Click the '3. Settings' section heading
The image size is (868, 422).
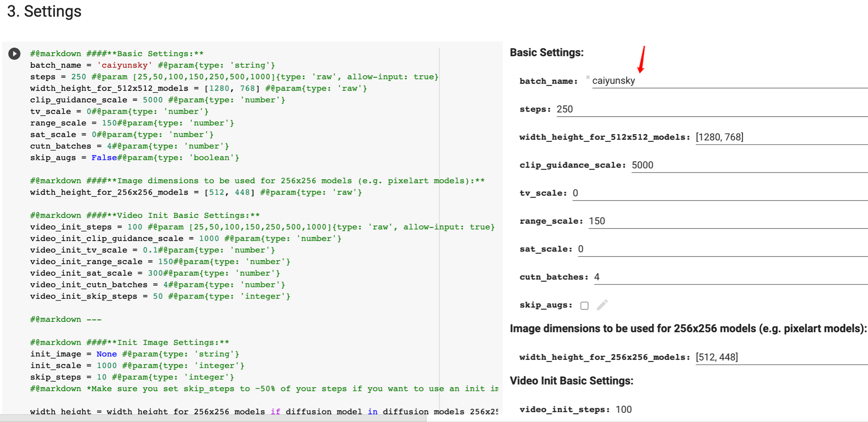44,12
